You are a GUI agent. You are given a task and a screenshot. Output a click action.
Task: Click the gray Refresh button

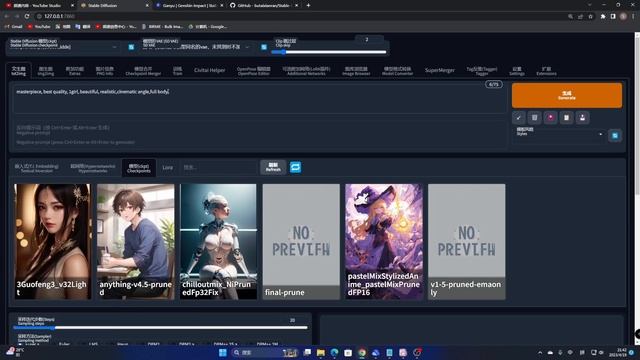(273, 167)
